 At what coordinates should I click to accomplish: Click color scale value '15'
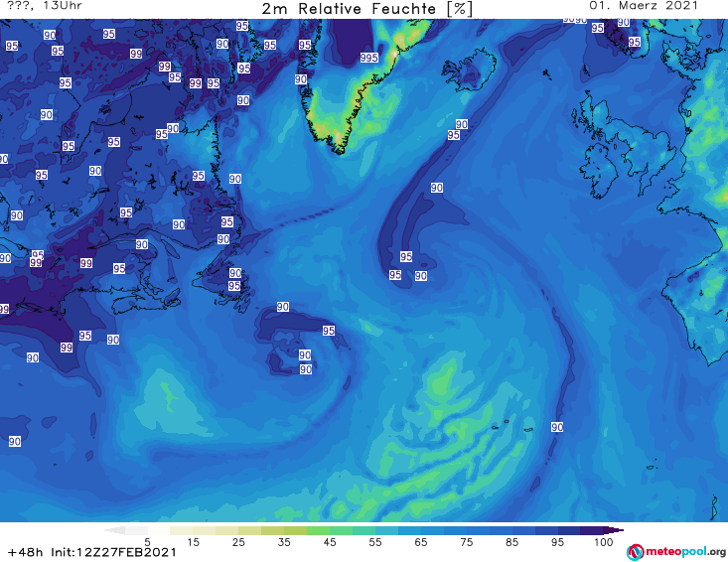193,542
